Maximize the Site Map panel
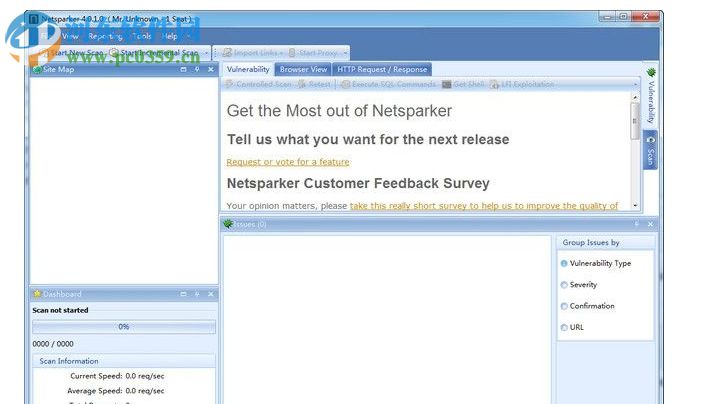 pyautogui.click(x=184, y=69)
